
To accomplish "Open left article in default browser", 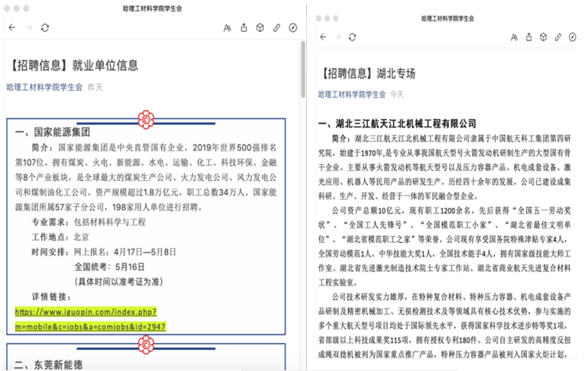I will [293, 27].
